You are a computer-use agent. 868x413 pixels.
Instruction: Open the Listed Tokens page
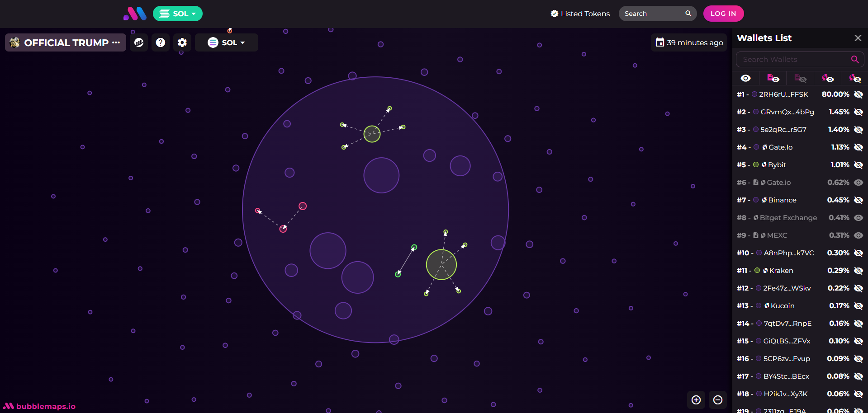[x=580, y=14]
